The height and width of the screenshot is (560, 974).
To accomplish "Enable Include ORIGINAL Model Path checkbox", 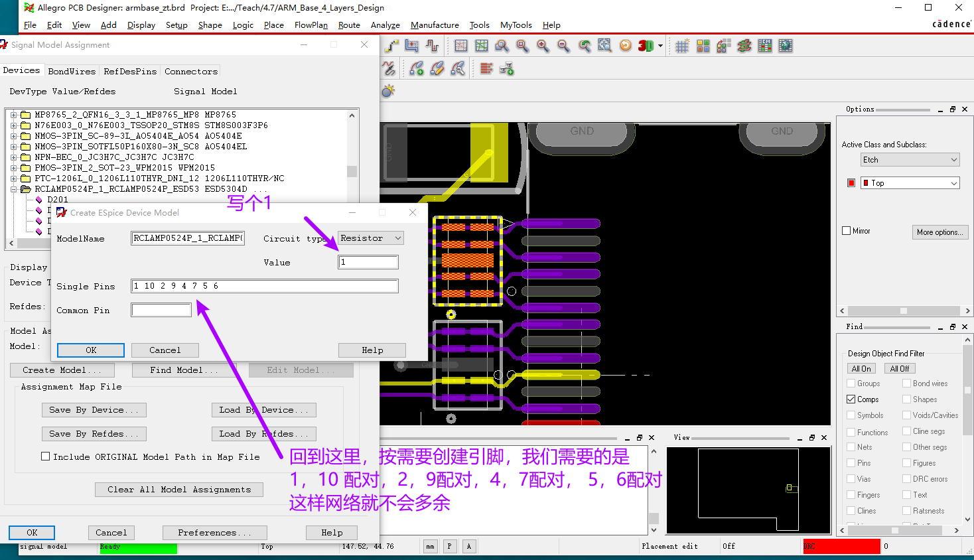I will (x=46, y=456).
